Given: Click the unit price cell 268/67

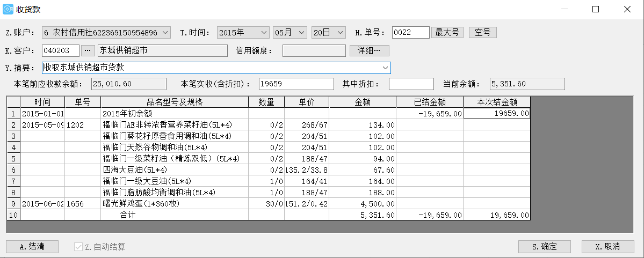Looking at the screenshot, I should [x=306, y=124].
